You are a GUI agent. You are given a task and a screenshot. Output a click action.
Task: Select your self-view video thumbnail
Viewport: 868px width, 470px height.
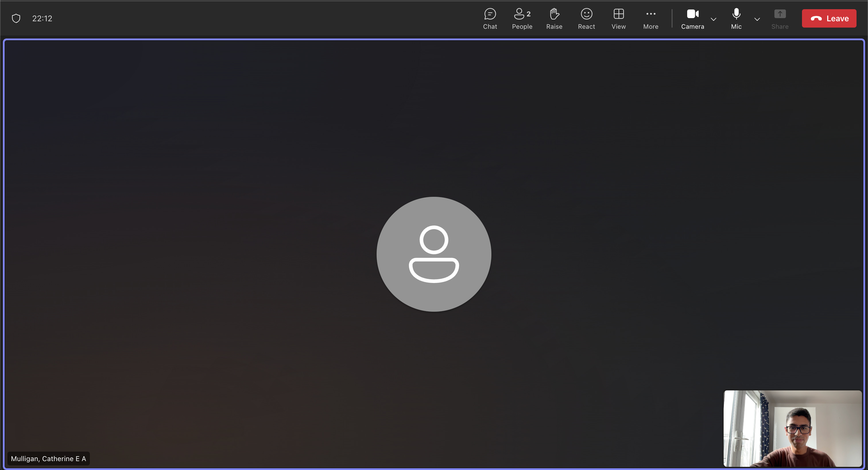tap(792, 428)
